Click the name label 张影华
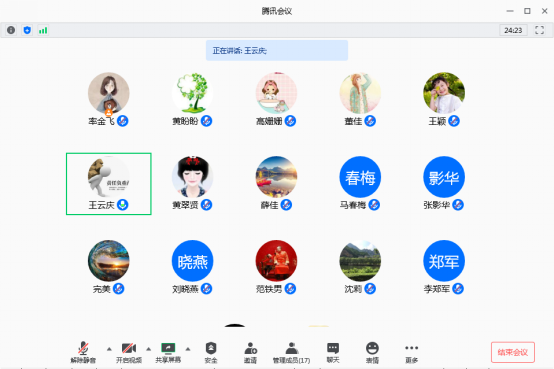This screenshot has height=369, width=554. [437, 205]
